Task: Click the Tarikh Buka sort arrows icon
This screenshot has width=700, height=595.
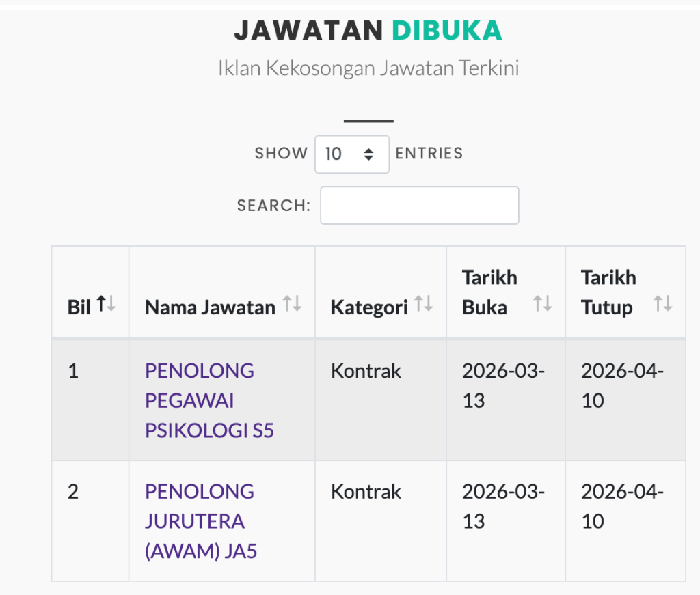Action: (x=543, y=305)
